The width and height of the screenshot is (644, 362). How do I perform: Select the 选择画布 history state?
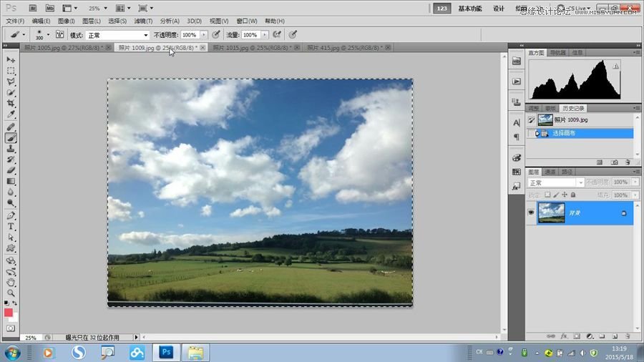(562, 133)
